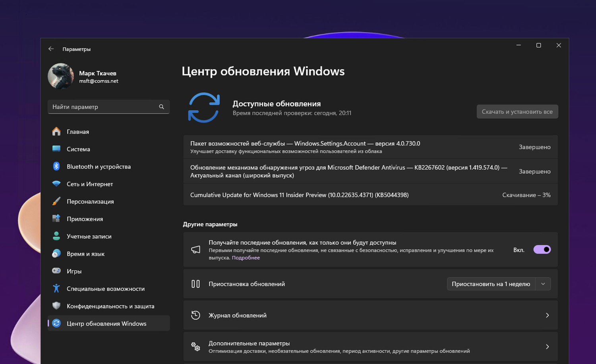Open the Игры gamepad icon

point(56,271)
